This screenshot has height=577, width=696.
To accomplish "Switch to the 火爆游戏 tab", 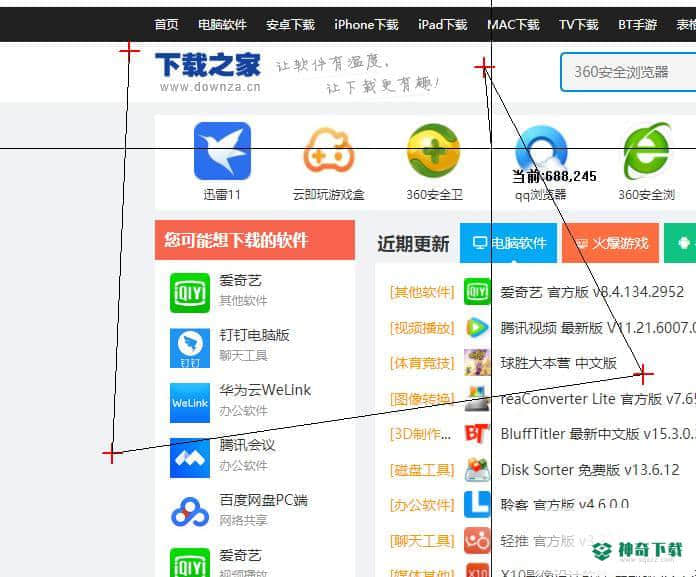I will 610,243.
